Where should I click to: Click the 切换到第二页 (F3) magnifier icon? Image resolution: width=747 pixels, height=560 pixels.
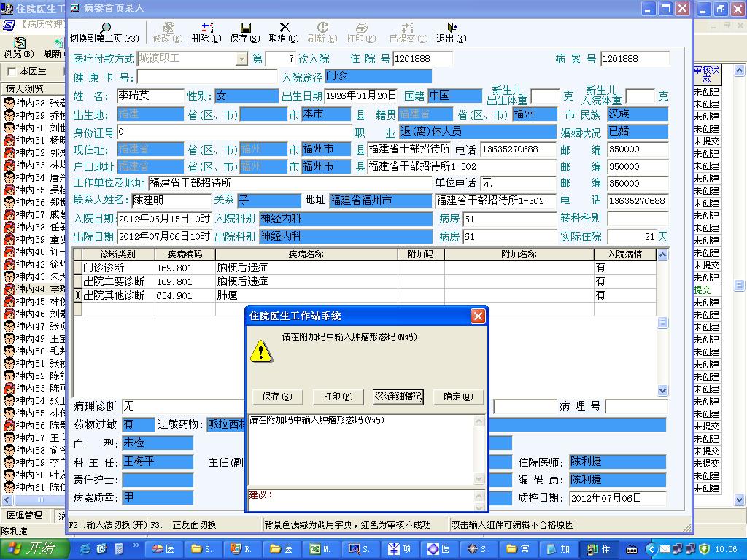coord(106,28)
